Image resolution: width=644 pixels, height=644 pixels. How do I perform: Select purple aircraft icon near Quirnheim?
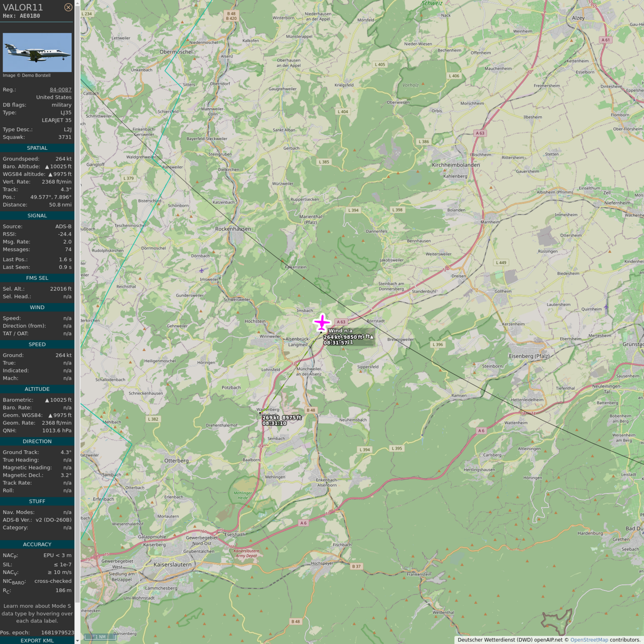pos(606,307)
